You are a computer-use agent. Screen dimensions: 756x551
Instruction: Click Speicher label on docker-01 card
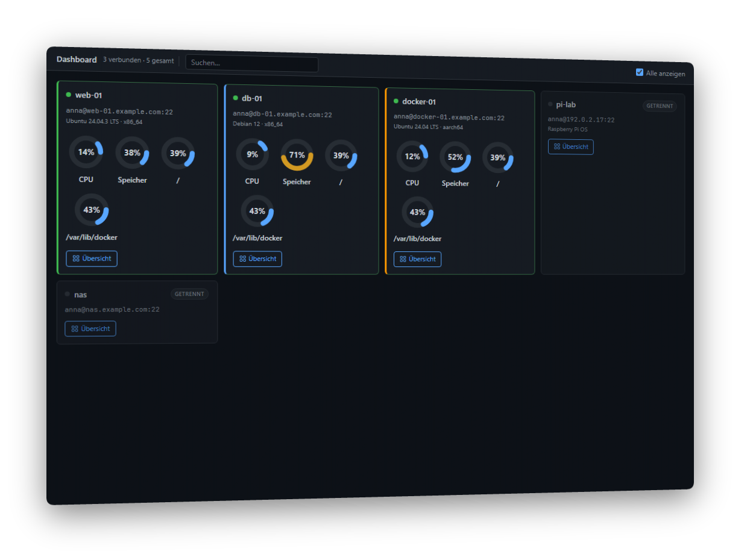click(455, 184)
